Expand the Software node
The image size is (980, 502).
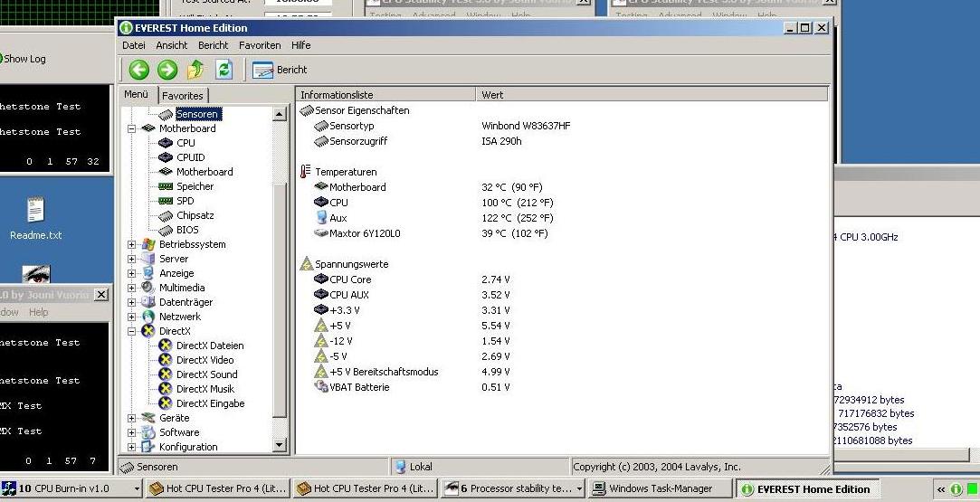132,432
